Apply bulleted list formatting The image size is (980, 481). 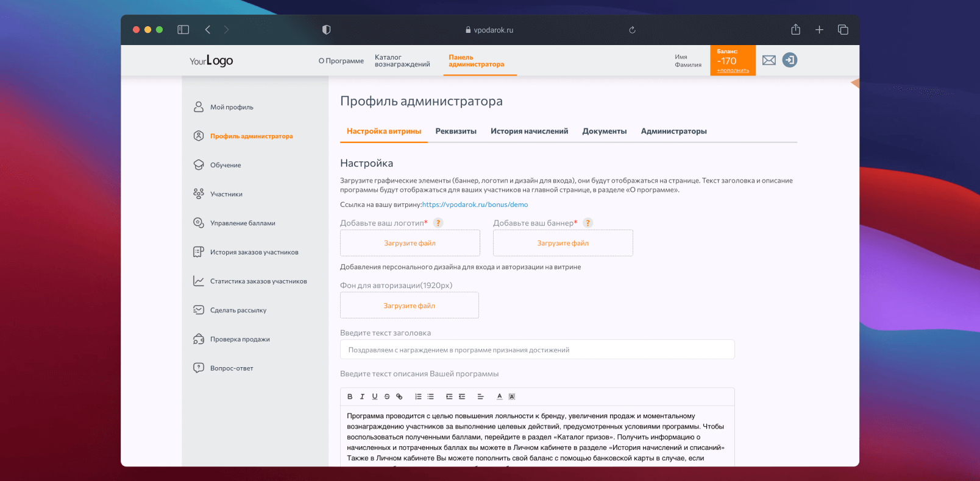pyautogui.click(x=430, y=396)
